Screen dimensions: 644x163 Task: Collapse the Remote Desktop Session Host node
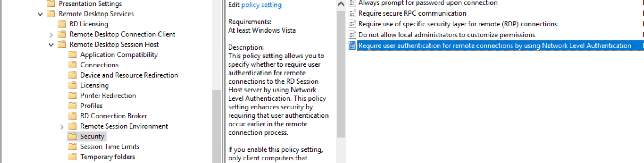(51, 45)
